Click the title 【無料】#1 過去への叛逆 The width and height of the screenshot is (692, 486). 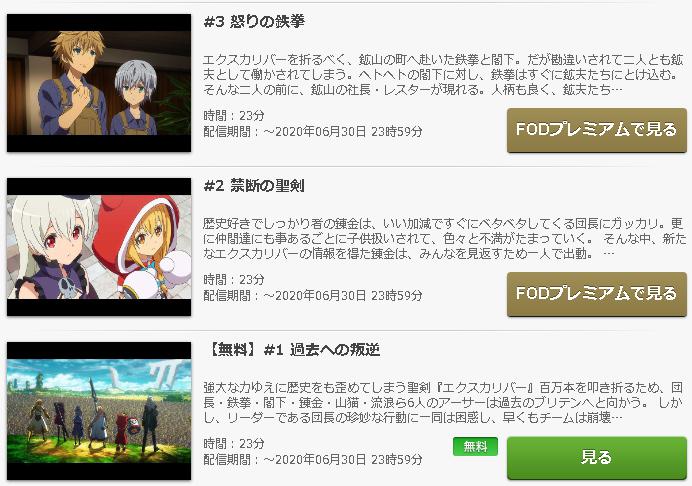point(293,350)
